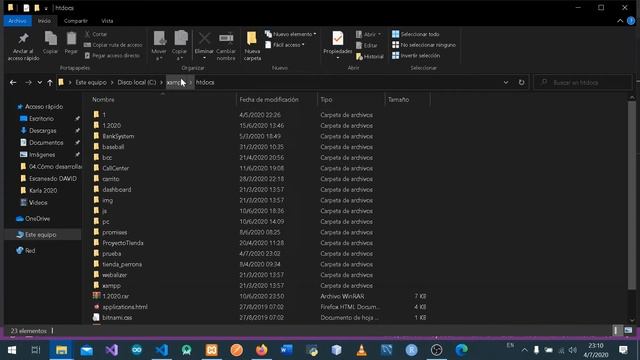Screen dimensions: 640x360
Task: Switch to details view in the status bar
Action: [616, 331]
